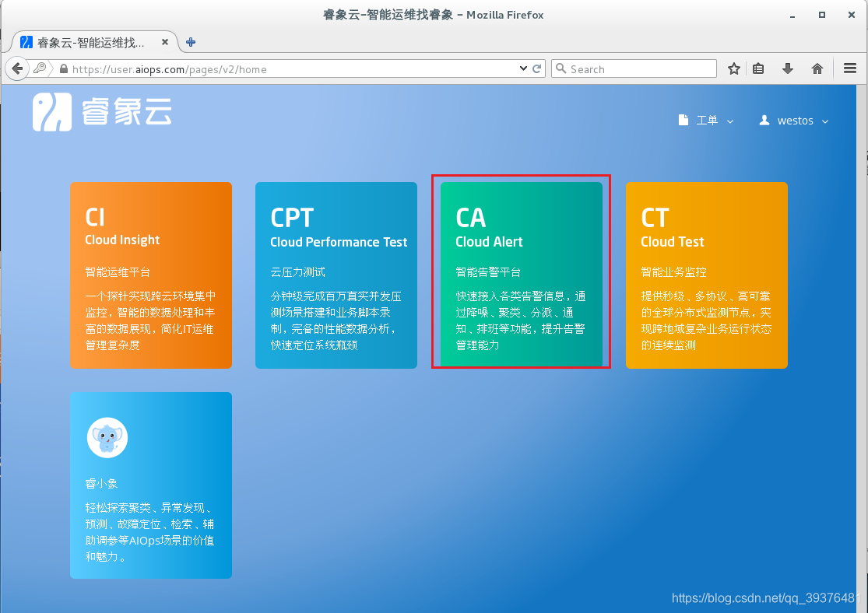868x613 pixels.
Task: Click the padlock site security icon
Action: pyautogui.click(x=64, y=69)
